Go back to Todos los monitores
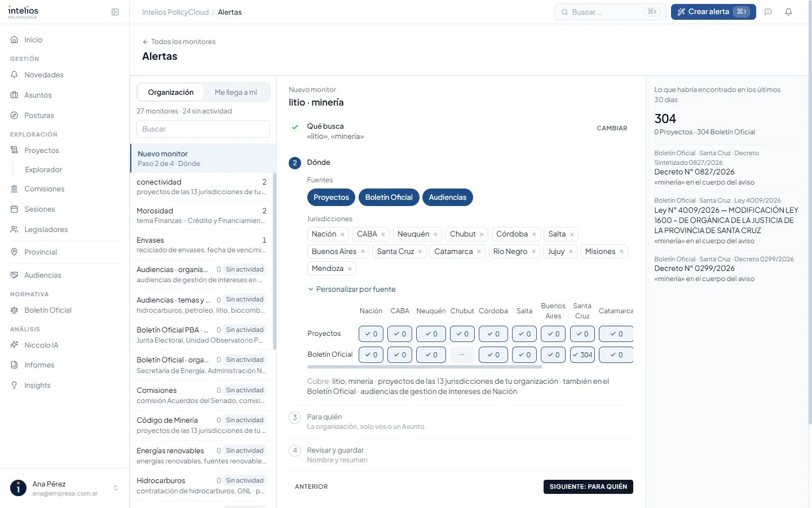812x508 pixels. tap(179, 42)
